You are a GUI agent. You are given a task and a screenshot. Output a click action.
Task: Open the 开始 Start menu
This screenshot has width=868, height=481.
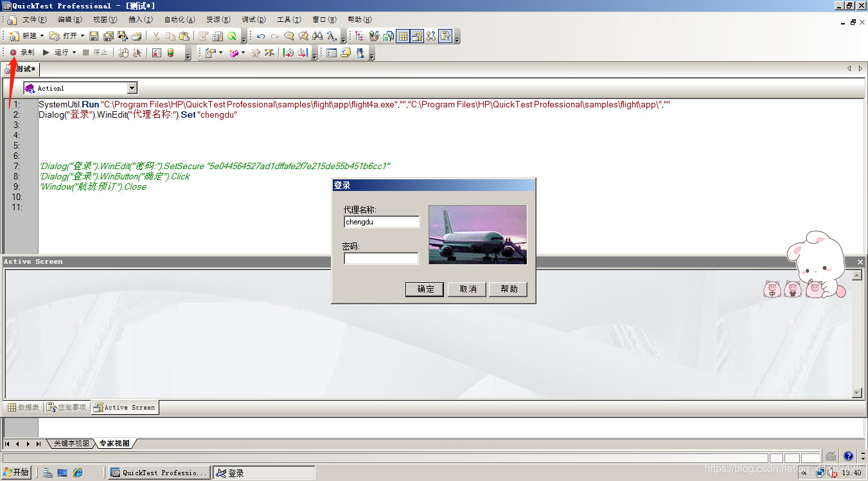(x=16, y=473)
